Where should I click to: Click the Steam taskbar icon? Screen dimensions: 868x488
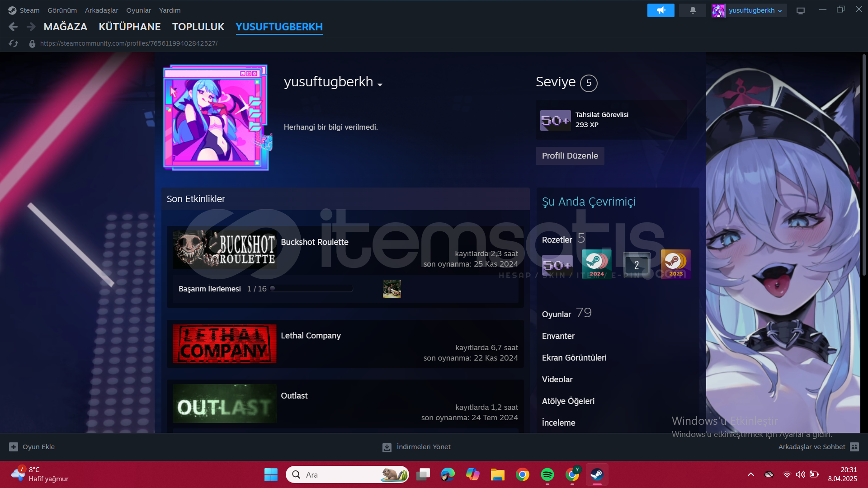pos(597,474)
